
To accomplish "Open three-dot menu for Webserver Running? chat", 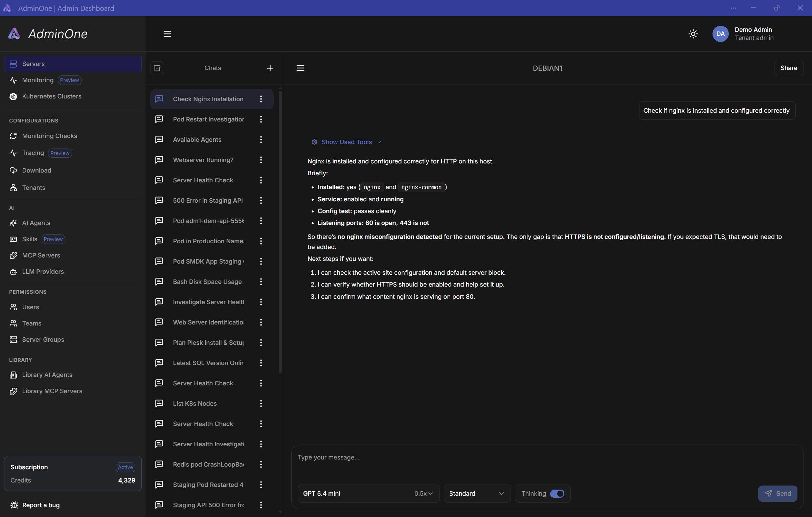I will pyautogui.click(x=261, y=160).
